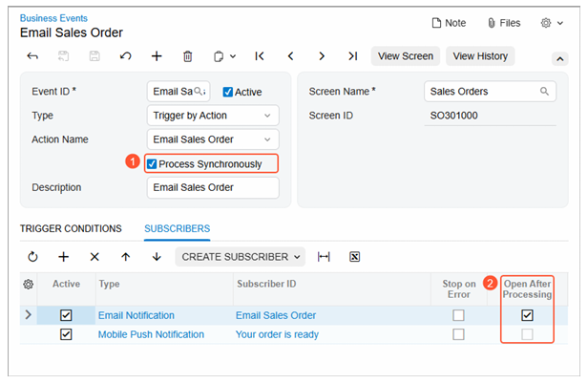Click the undo icon in the toolbar
Viewport: 588px width, 384px height.
tap(125, 56)
